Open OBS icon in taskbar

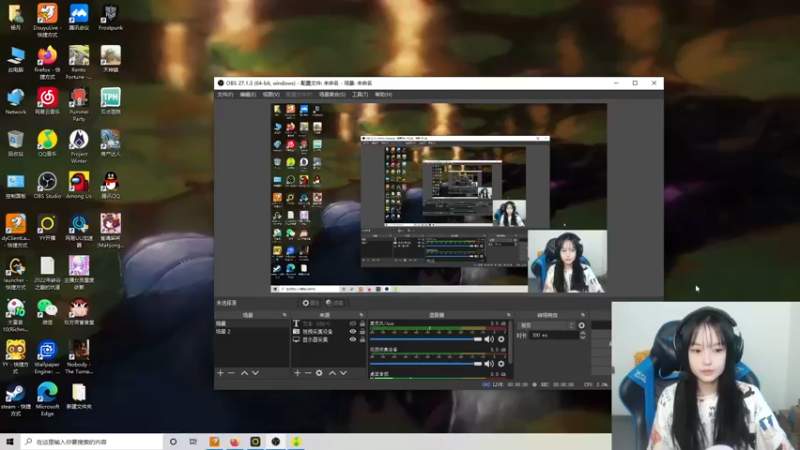[276, 441]
